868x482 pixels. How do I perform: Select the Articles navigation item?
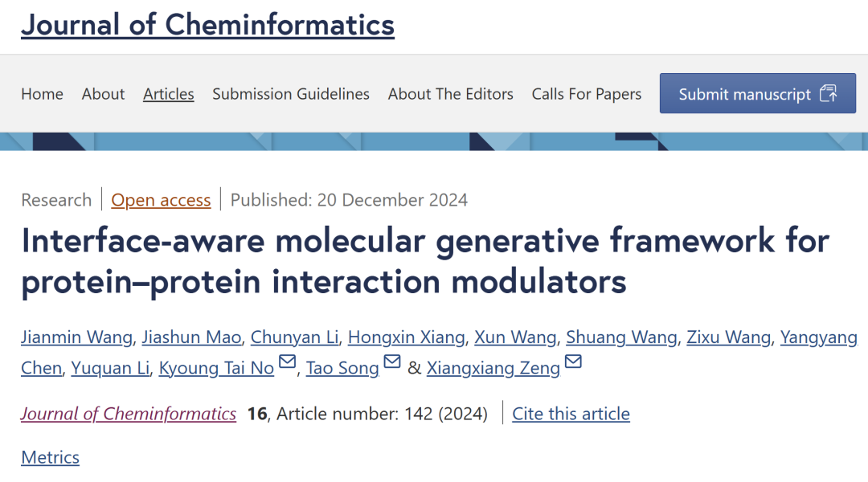[x=168, y=94]
